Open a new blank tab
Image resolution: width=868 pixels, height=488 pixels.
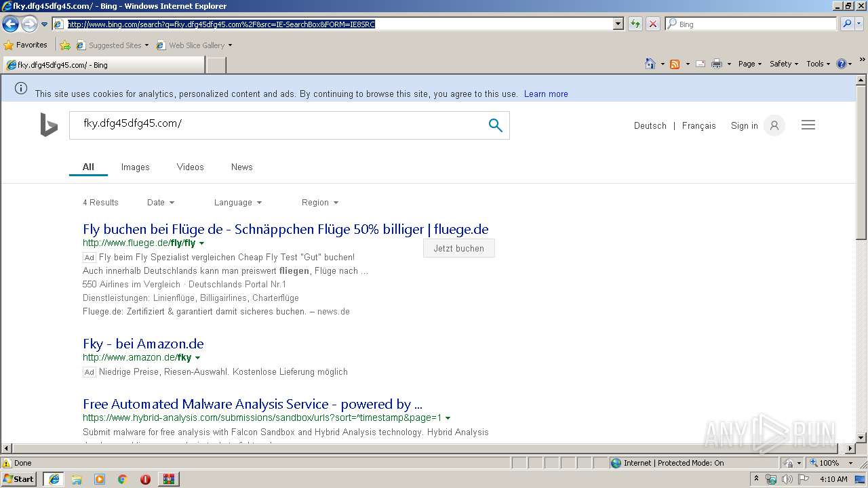coord(216,65)
